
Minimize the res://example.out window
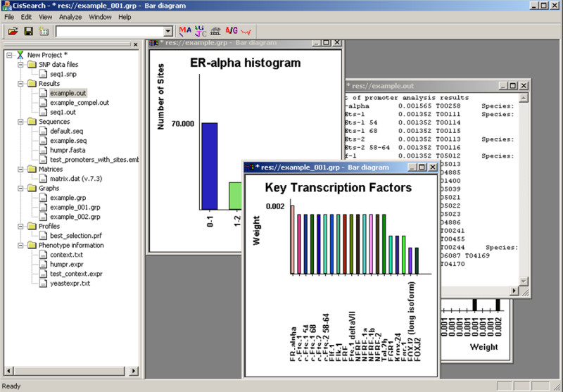click(x=503, y=86)
